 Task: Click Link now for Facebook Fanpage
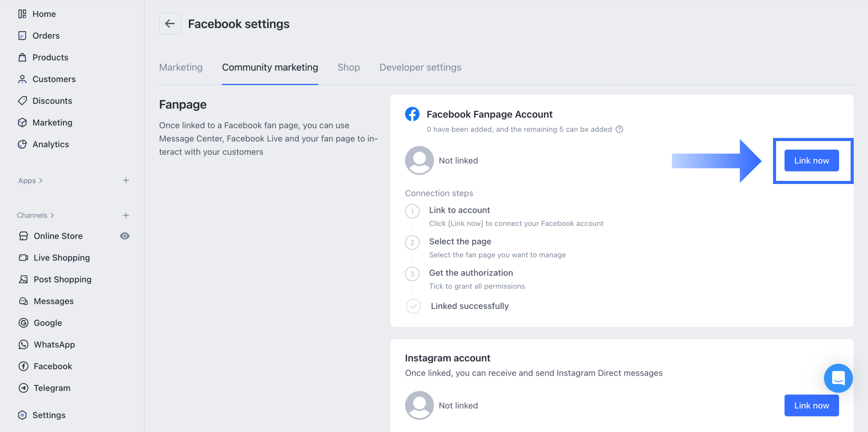click(x=811, y=160)
